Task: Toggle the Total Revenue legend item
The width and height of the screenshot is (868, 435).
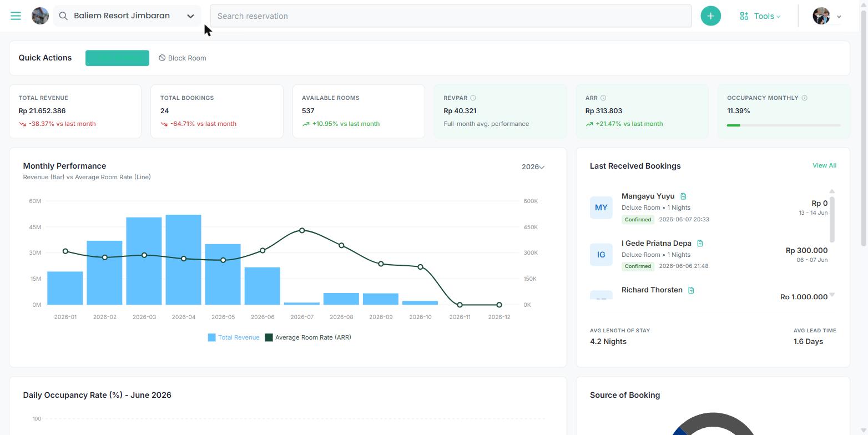Action: [x=234, y=337]
